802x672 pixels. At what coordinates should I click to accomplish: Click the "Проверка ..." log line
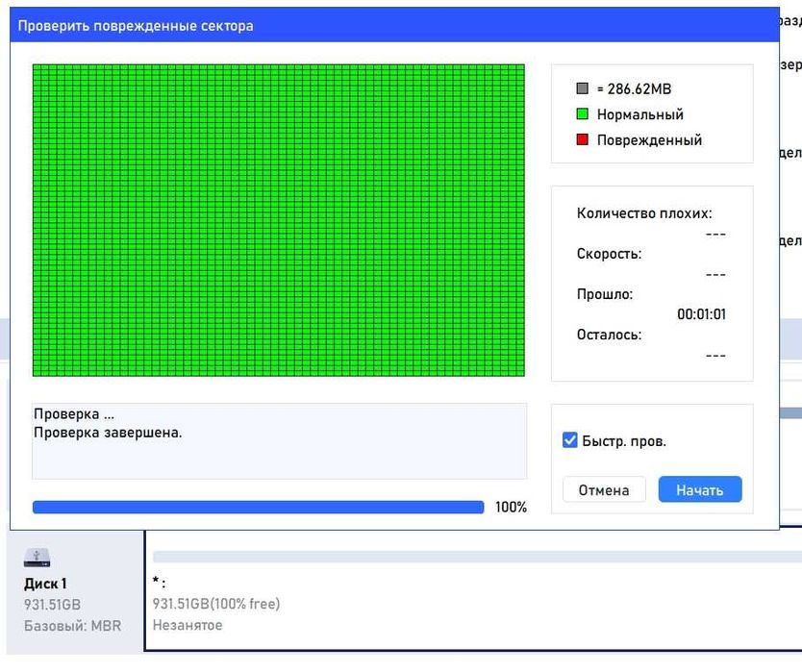[x=74, y=413]
